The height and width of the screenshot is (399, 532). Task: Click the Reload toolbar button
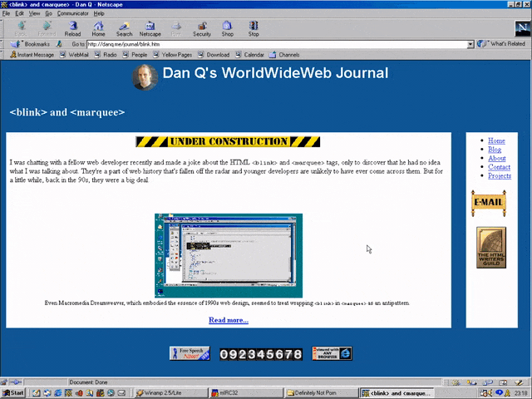click(73, 29)
